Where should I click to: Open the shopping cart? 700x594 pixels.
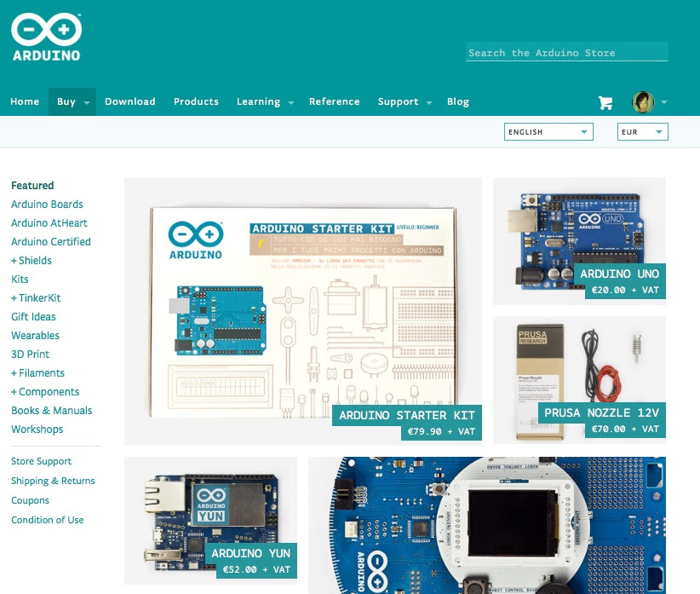[605, 101]
